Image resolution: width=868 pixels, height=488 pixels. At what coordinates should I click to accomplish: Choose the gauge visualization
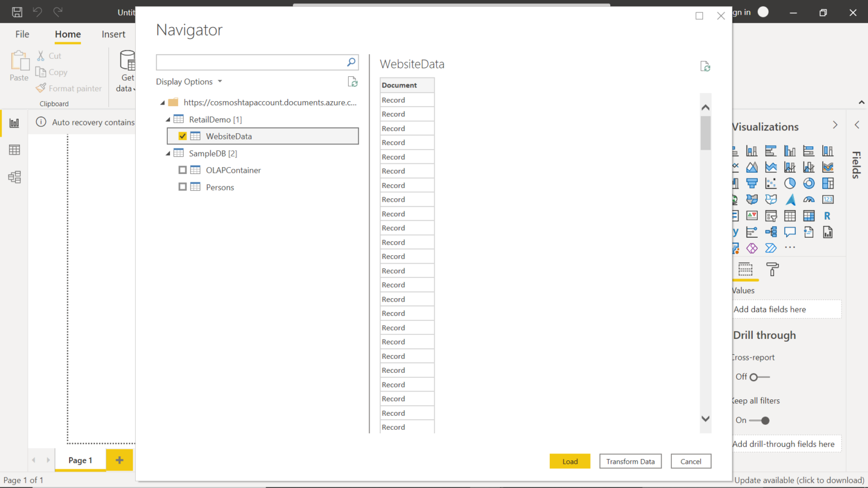point(809,199)
